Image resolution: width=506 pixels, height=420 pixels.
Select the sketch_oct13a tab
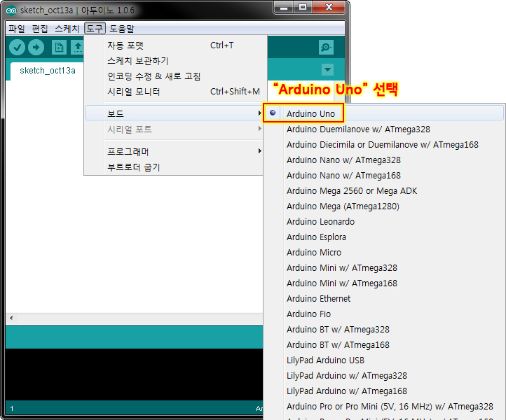tap(47, 71)
